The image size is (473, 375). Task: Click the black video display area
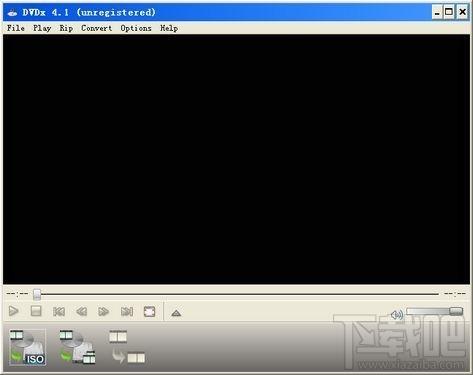click(236, 159)
